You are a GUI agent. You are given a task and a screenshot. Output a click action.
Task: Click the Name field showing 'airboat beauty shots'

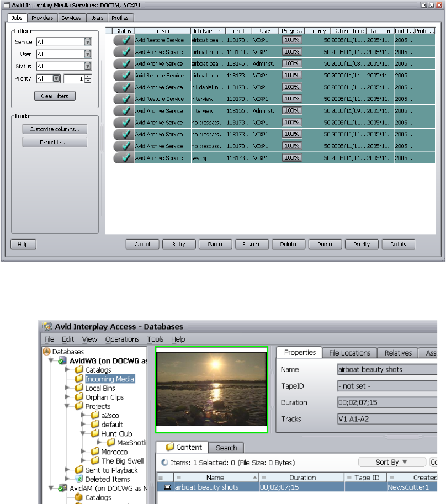pyautogui.click(x=387, y=369)
